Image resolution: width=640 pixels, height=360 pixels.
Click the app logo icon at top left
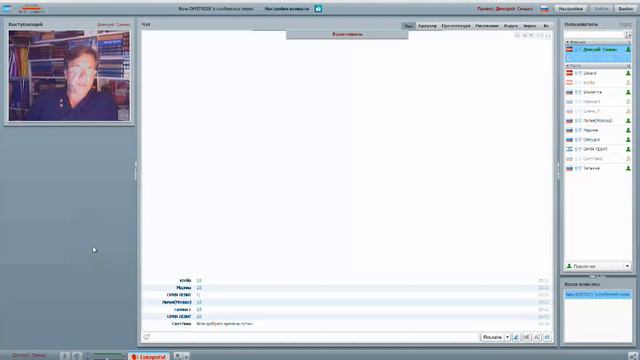click(x=7, y=9)
